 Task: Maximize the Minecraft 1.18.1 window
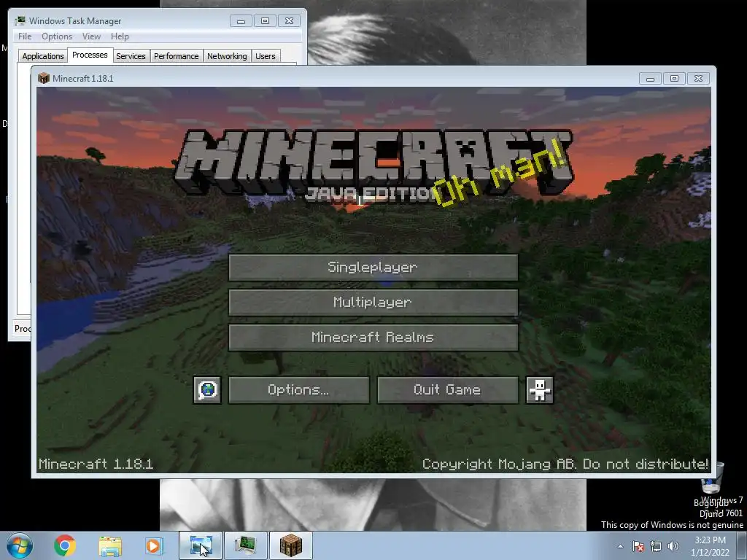[x=674, y=79]
